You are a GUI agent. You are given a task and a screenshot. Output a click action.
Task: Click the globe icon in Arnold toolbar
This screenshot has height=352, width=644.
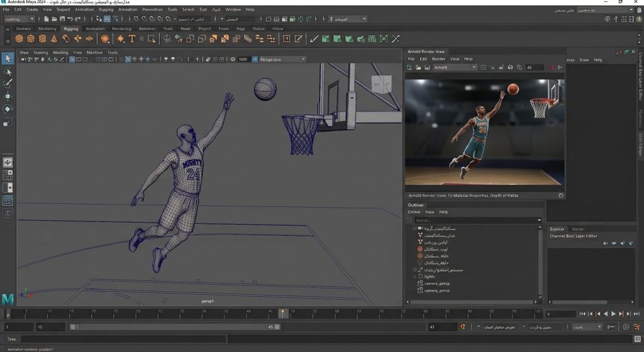point(510,67)
